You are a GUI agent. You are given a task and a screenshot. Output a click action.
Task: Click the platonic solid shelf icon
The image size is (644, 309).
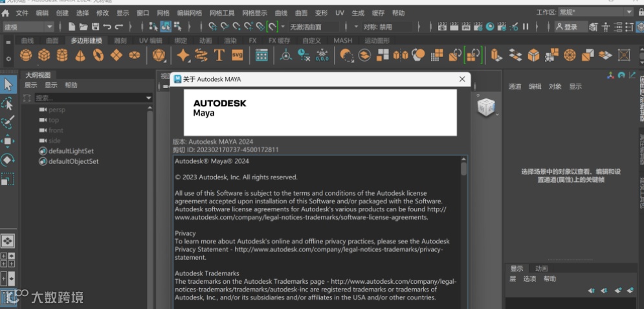coord(158,54)
